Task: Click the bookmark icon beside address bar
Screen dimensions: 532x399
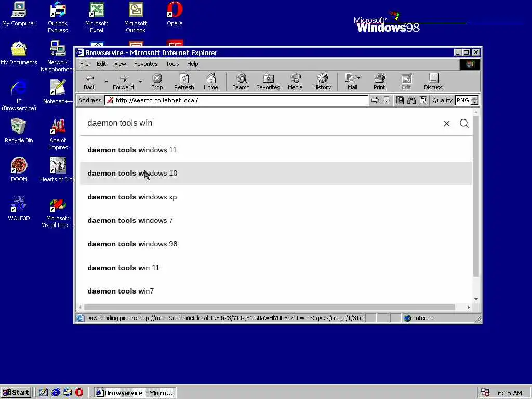Action: (387, 100)
